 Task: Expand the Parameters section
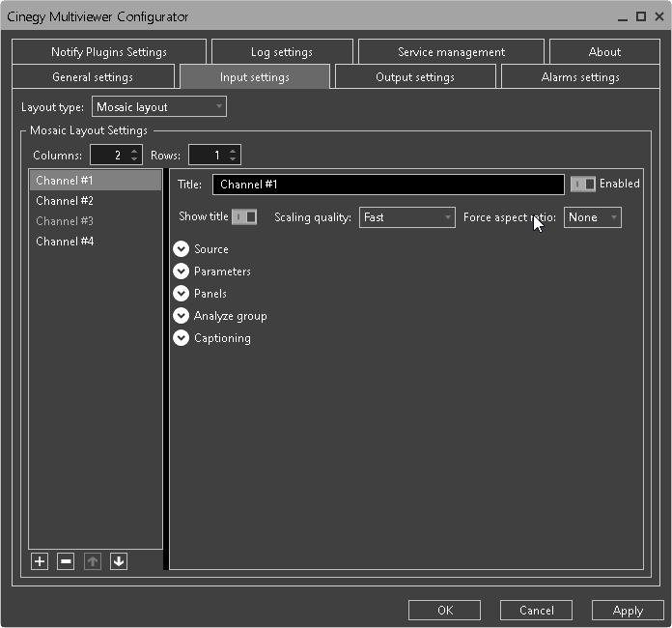point(182,271)
